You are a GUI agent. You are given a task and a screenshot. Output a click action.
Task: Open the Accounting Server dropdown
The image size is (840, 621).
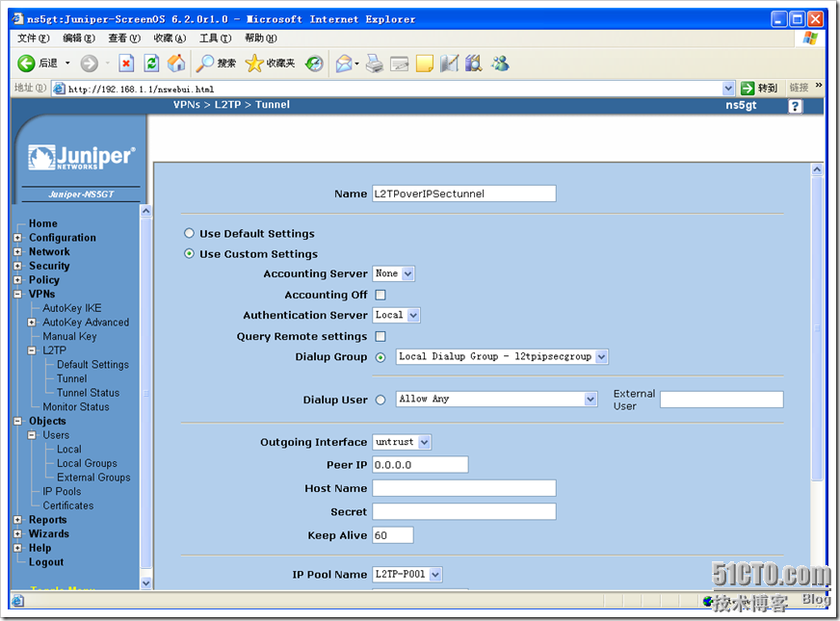pyautogui.click(x=394, y=273)
